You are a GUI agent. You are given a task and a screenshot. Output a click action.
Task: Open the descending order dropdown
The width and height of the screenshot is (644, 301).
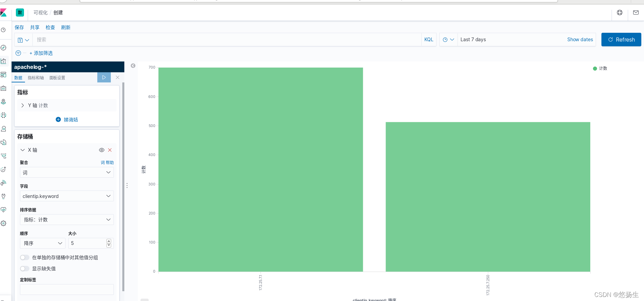[43, 243]
